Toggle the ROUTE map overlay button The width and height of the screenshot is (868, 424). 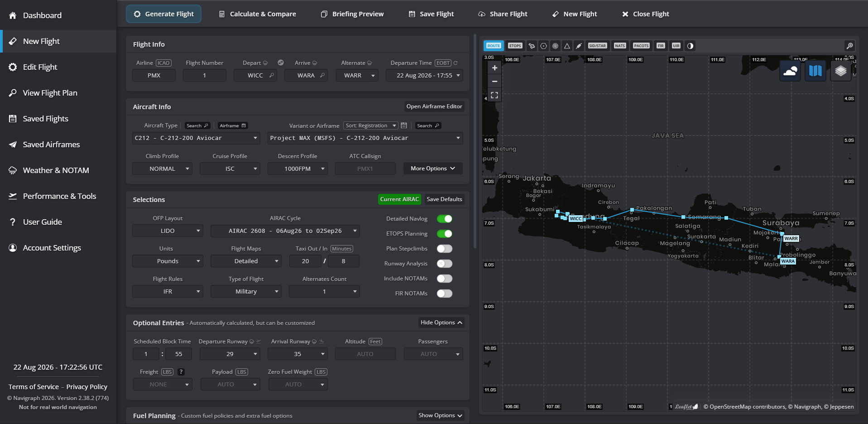(x=494, y=46)
